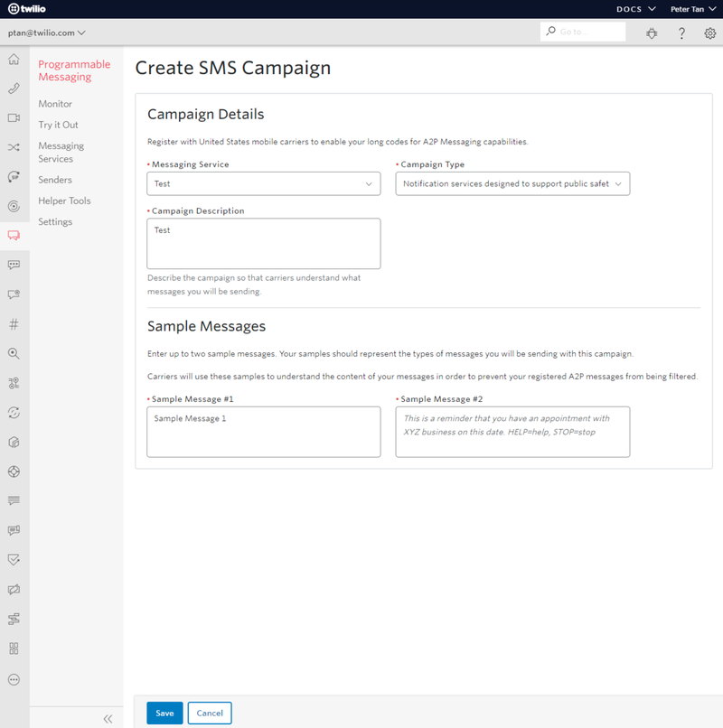Click the crossed-arrows shuffle icon

coord(14,147)
